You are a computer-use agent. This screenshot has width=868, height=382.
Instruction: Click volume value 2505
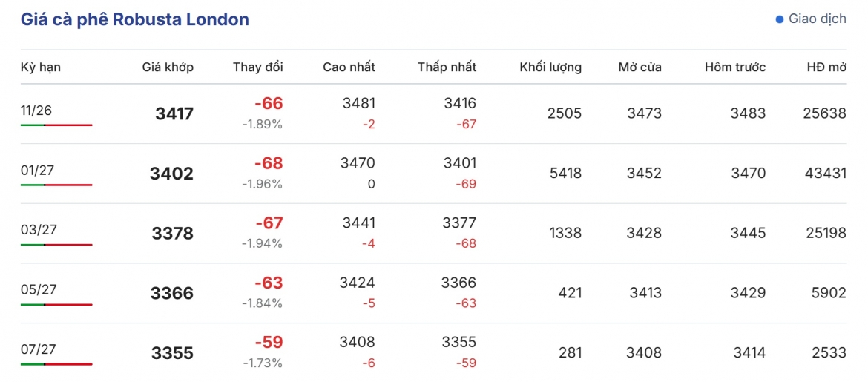click(x=564, y=114)
